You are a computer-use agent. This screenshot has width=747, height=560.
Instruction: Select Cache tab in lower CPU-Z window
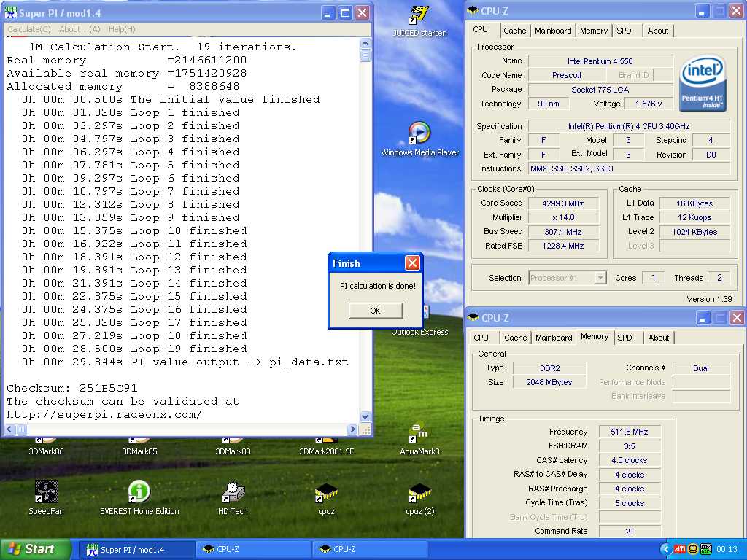point(516,338)
